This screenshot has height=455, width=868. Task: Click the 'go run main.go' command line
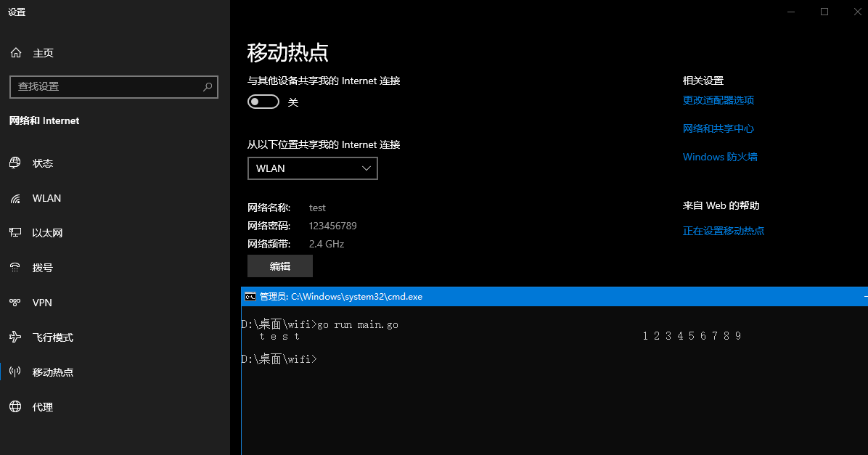tap(358, 325)
